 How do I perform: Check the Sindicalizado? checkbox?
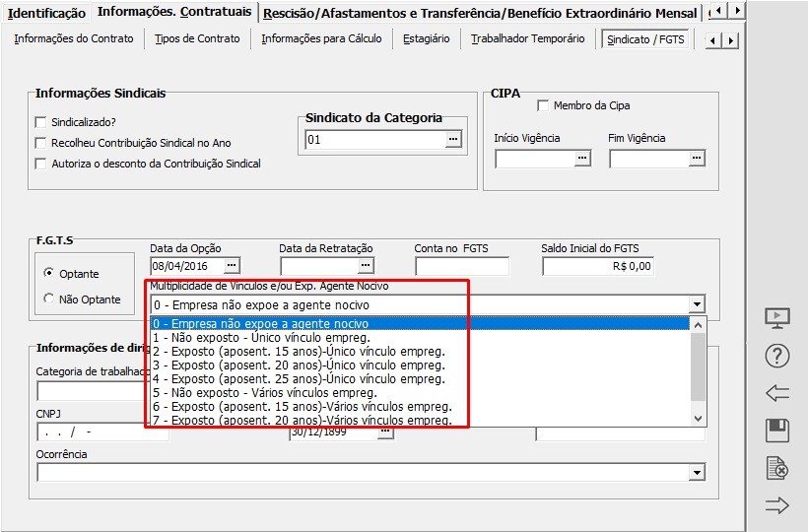(40, 122)
